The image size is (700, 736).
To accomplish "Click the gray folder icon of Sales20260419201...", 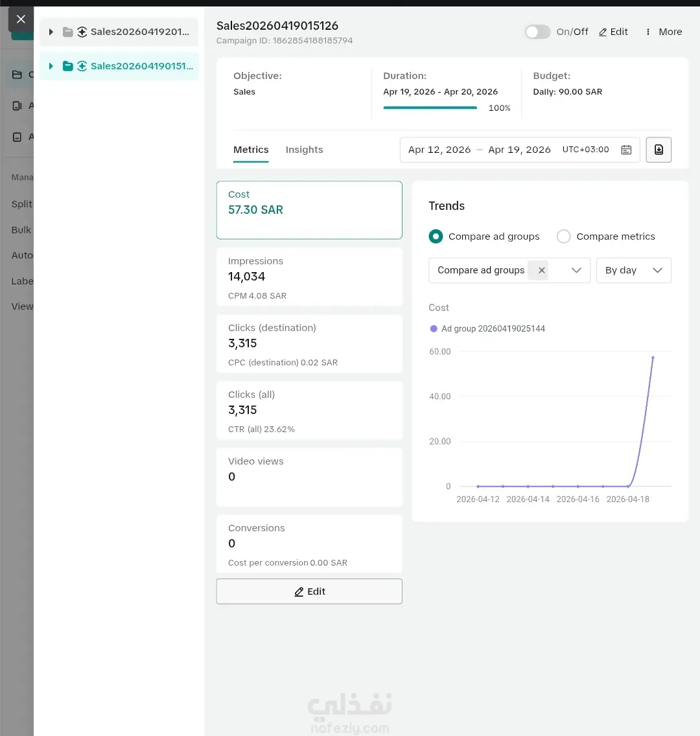I will 68,32.
